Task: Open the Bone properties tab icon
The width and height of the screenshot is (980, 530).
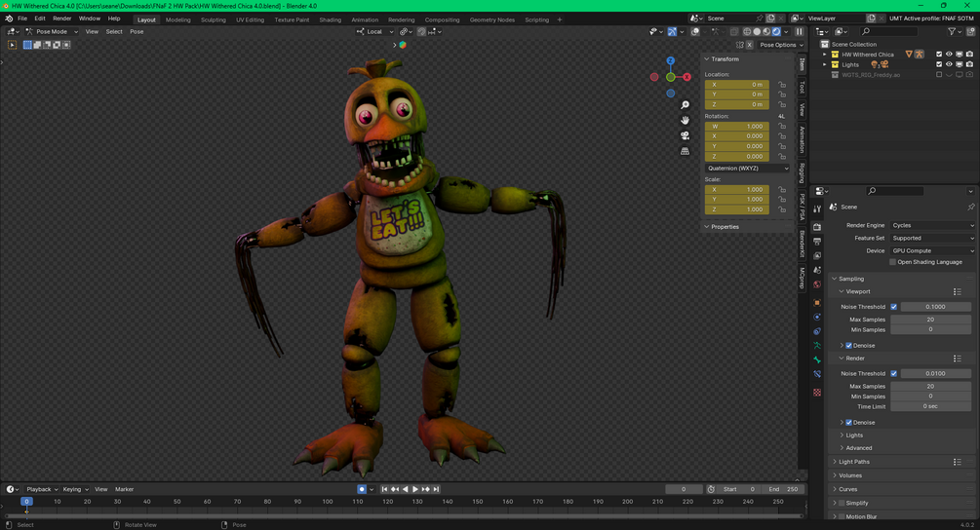Action: (817, 360)
